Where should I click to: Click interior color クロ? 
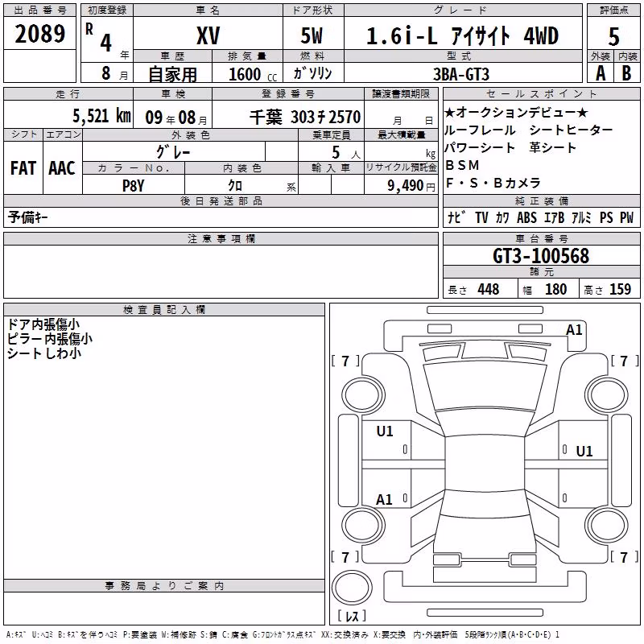[x=235, y=186]
